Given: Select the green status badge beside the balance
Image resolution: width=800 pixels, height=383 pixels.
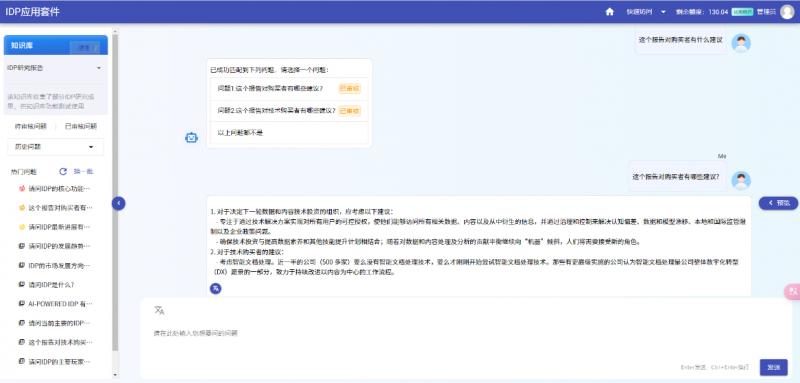Looking at the screenshot, I should tap(742, 12).
